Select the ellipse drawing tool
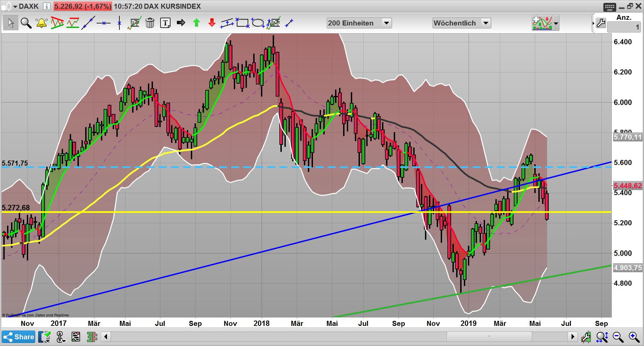 pos(258,23)
